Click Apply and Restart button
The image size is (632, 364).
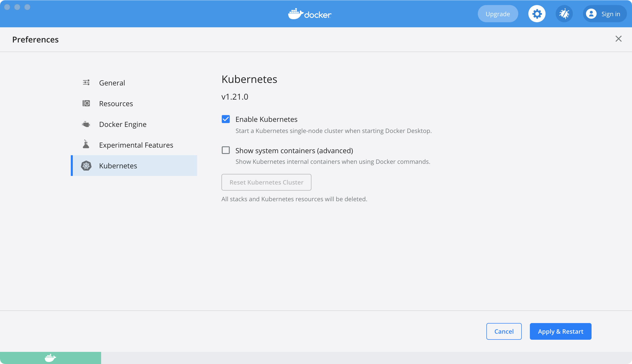[560, 331]
